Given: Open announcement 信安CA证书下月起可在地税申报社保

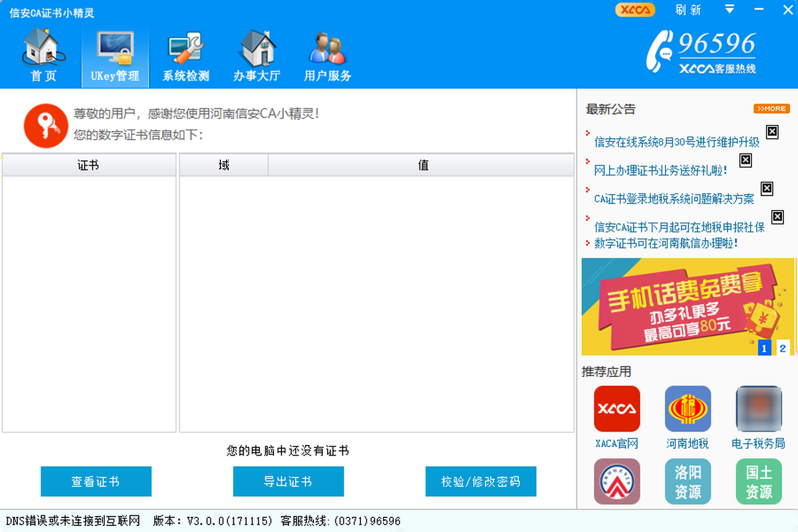Looking at the screenshot, I should [x=679, y=227].
